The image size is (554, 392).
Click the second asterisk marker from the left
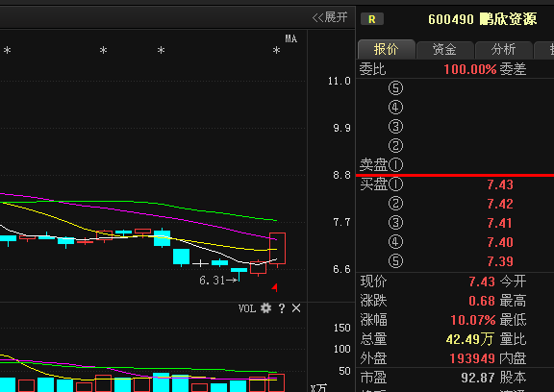pos(103,51)
